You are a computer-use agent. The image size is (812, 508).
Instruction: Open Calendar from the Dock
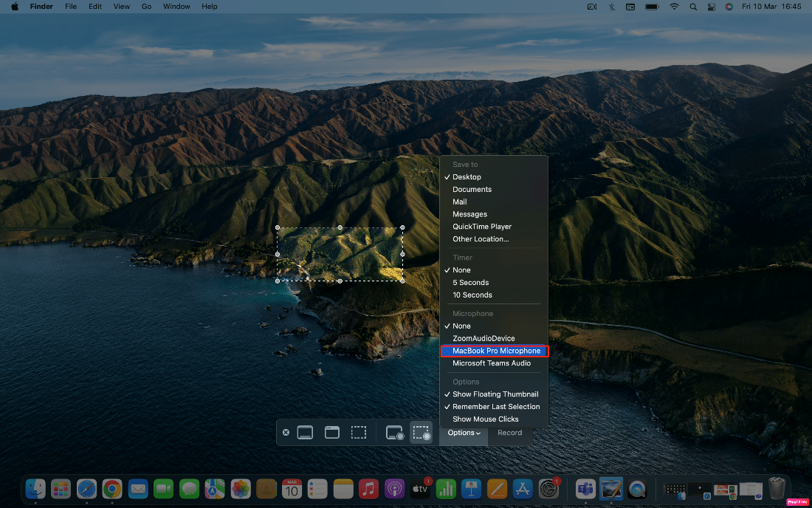coord(292,488)
